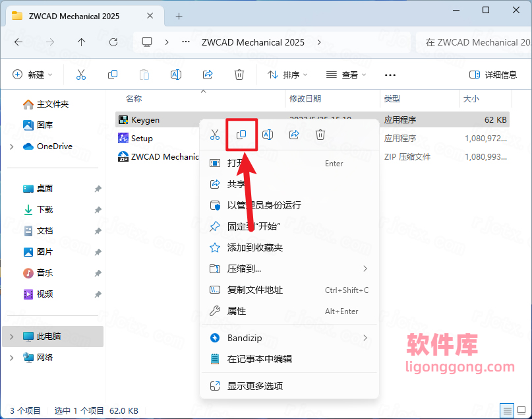The width and height of the screenshot is (532, 419).
Task: Go forward with the right arrow
Action: tap(50, 42)
